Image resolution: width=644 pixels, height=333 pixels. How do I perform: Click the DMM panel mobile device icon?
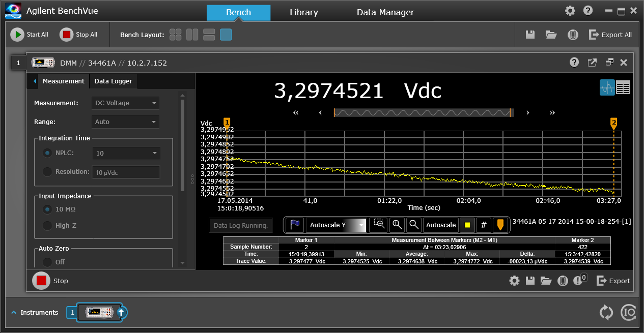point(562,281)
